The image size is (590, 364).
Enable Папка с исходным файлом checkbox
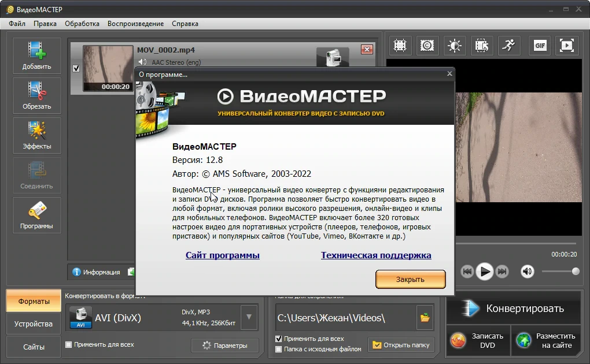point(278,349)
